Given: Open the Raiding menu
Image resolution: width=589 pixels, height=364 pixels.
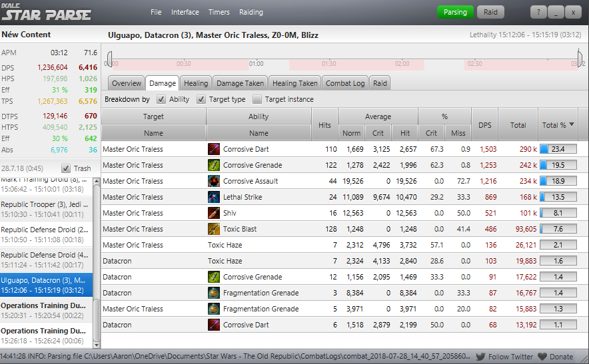Looking at the screenshot, I should point(251,12).
